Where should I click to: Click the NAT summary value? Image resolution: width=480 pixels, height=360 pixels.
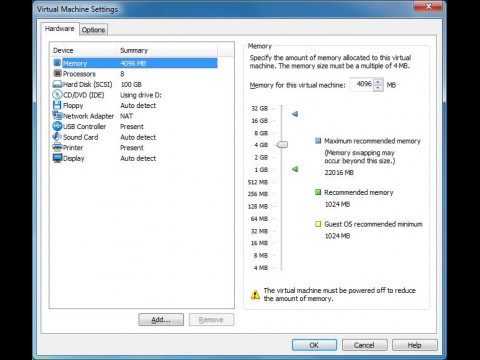tap(126, 116)
